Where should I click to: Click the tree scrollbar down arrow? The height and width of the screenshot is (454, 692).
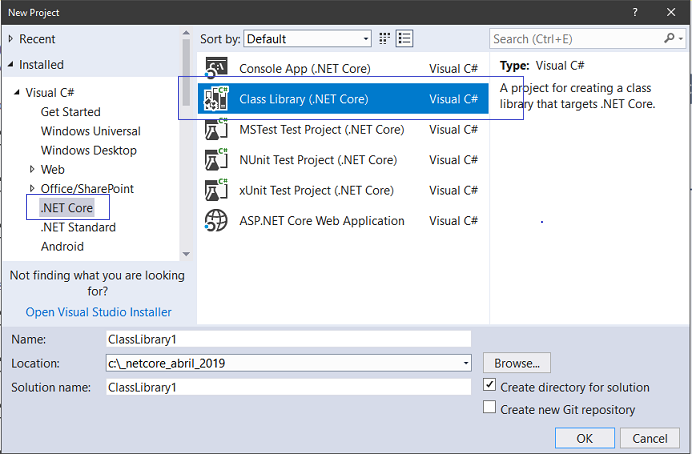(x=186, y=254)
